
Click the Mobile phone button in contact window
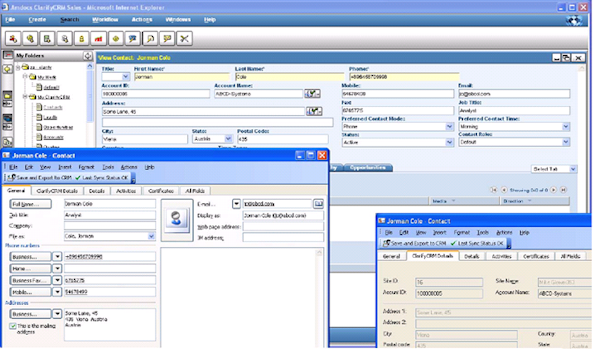click(x=30, y=292)
